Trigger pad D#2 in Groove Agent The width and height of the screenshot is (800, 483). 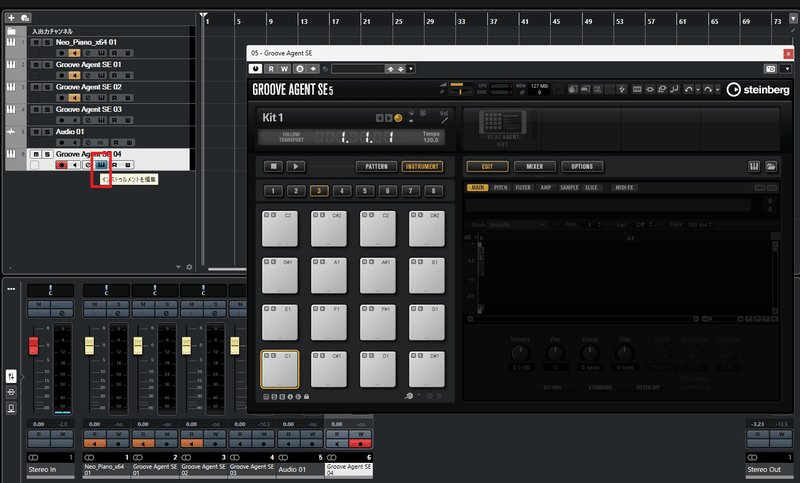click(x=427, y=228)
